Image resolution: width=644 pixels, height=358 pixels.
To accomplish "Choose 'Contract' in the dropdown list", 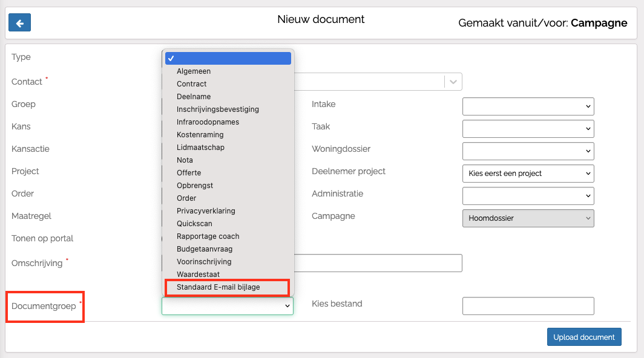I will click(x=192, y=84).
